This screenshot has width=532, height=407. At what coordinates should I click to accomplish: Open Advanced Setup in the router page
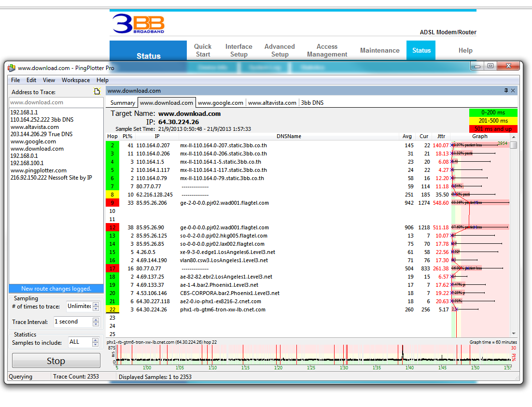pos(280,50)
